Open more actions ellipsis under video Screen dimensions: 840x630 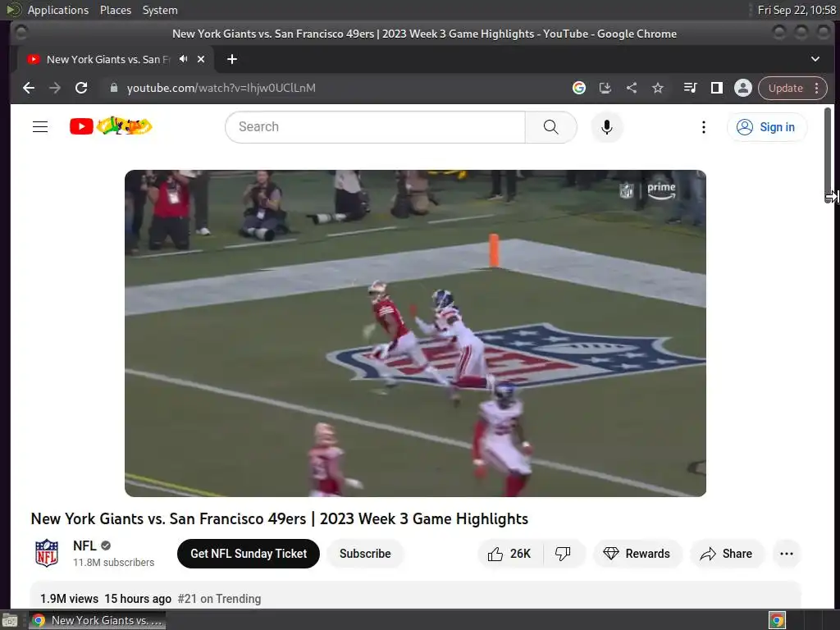[x=787, y=554]
